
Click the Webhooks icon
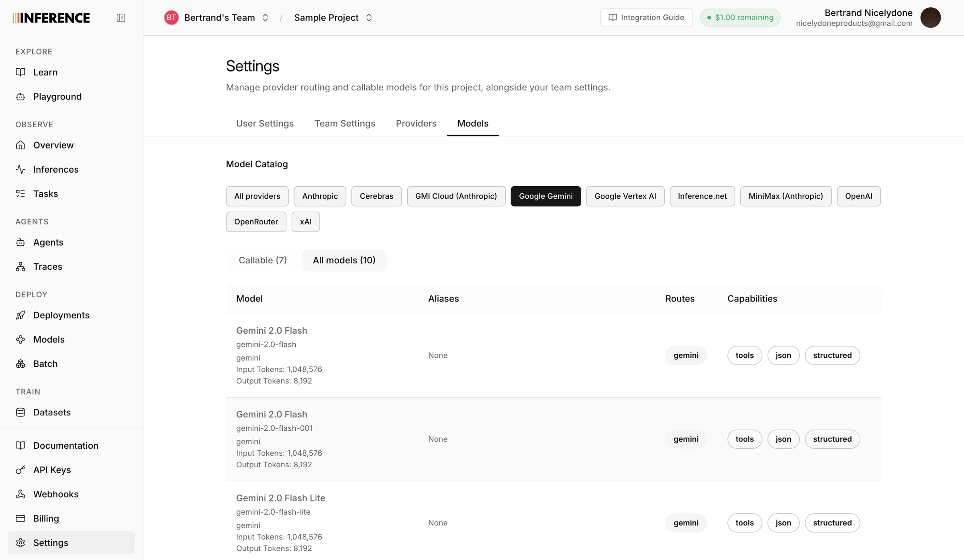(x=20, y=494)
